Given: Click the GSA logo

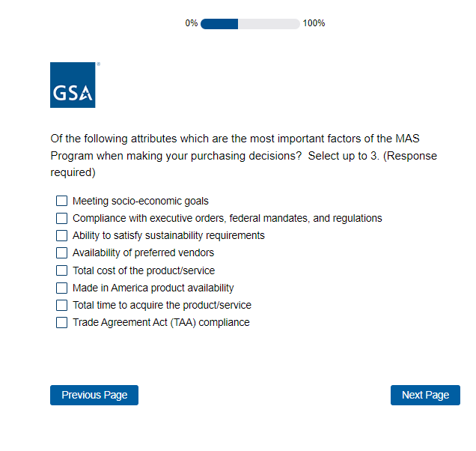Looking at the screenshot, I should [x=73, y=85].
